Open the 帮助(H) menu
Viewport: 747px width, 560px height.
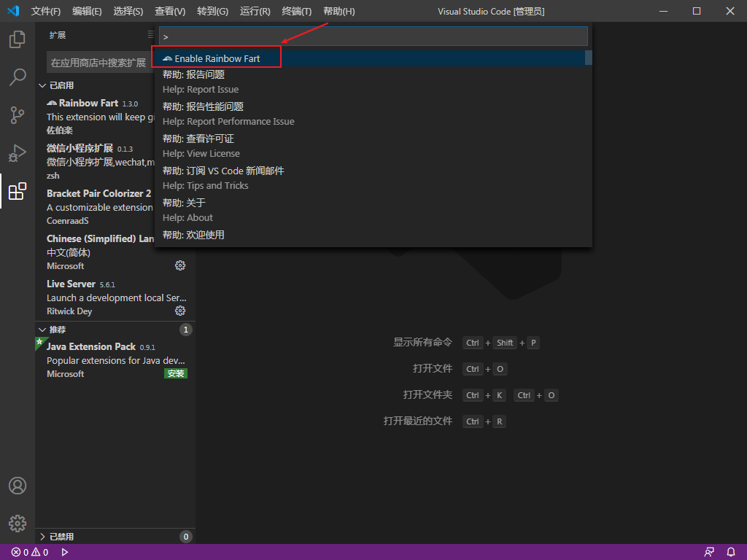[x=338, y=11]
